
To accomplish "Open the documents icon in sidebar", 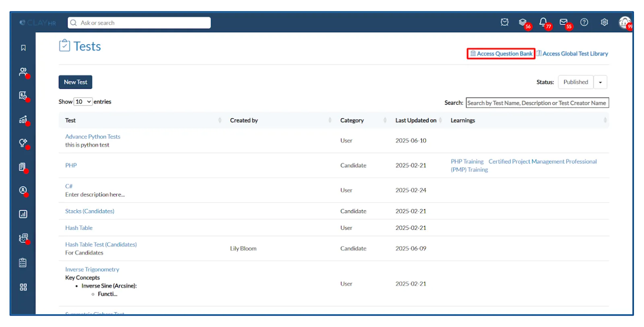I will click(x=23, y=167).
